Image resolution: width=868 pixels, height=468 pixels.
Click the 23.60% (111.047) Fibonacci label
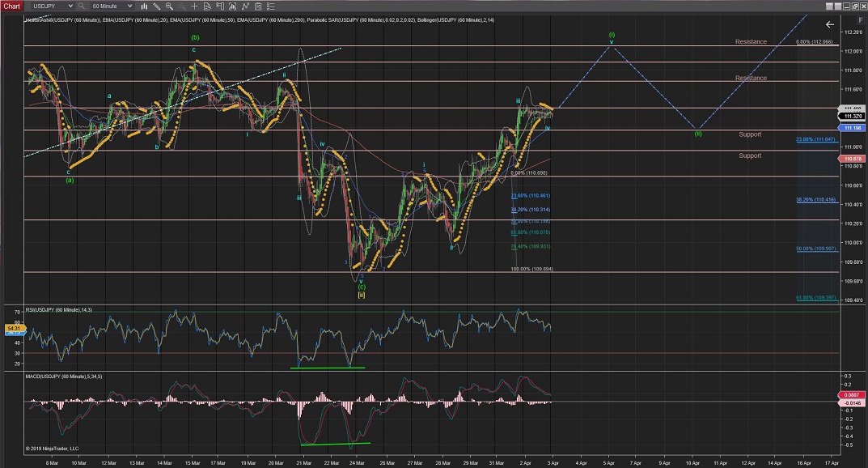pos(816,139)
